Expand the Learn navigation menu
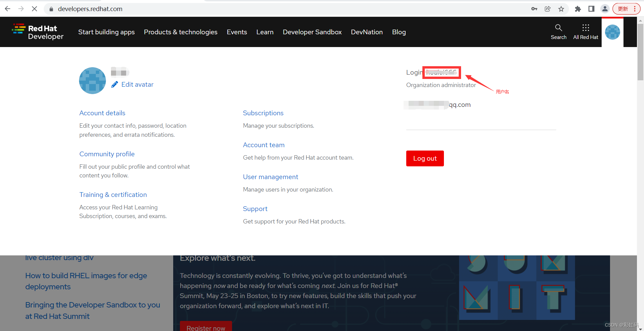Image resolution: width=644 pixels, height=331 pixels. click(265, 32)
